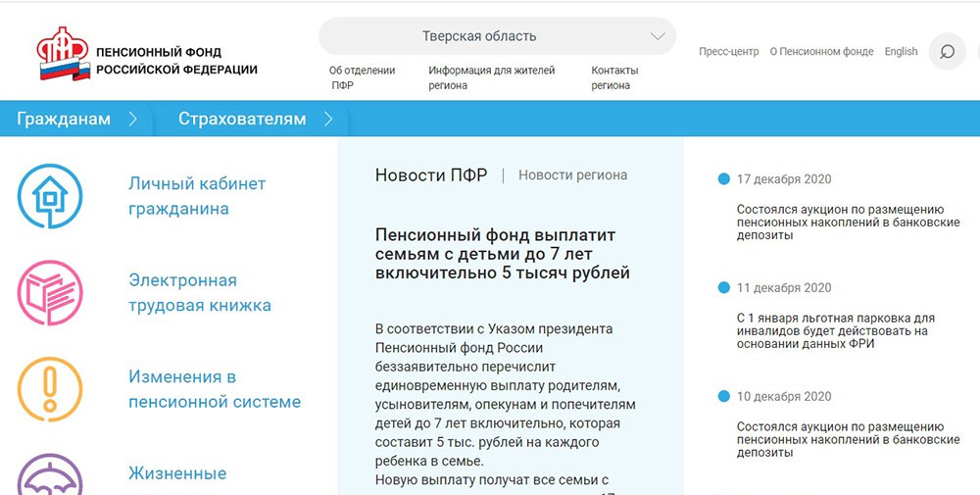Image resolution: width=980 pixels, height=495 pixels.
Task: Expand the Гражданам menu arrow
Action: coord(132,119)
